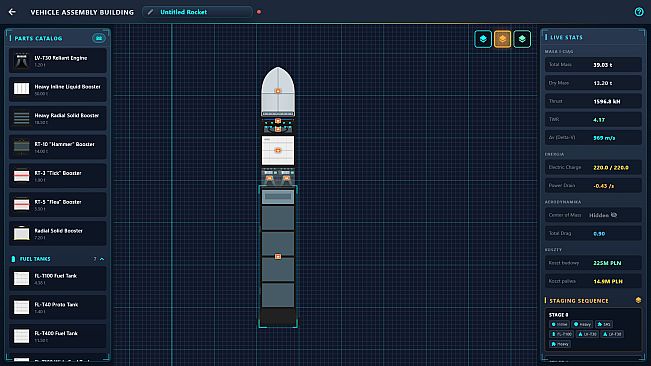
Task: Click the Vehicle Assembly Building title
Action: click(x=82, y=12)
